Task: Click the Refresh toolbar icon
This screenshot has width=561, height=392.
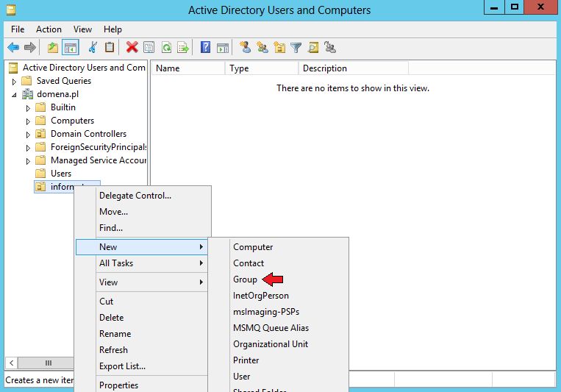Action: click(166, 47)
